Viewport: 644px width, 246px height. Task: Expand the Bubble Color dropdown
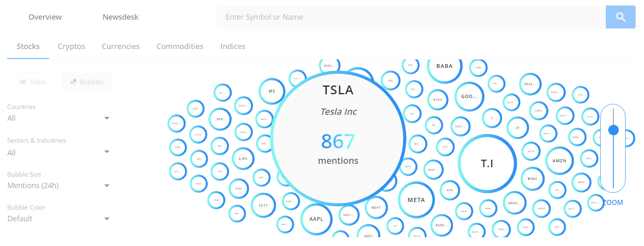[x=59, y=219]
